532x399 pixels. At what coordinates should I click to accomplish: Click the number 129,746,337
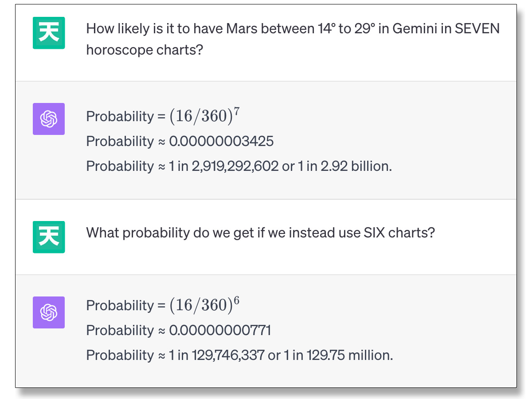[228, 355]
